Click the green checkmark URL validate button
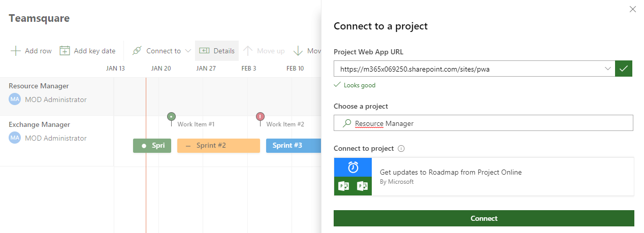 tap(624, 69)
